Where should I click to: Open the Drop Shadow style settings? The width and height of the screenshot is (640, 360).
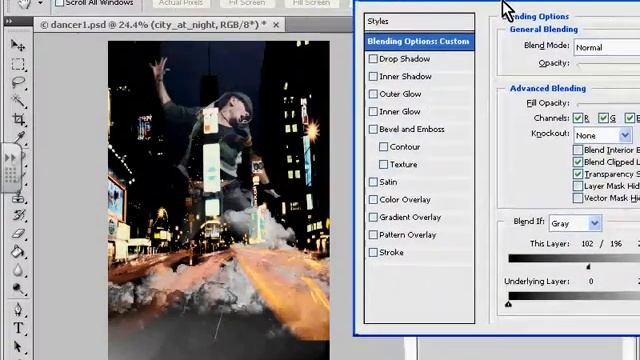tap(404, 59)
